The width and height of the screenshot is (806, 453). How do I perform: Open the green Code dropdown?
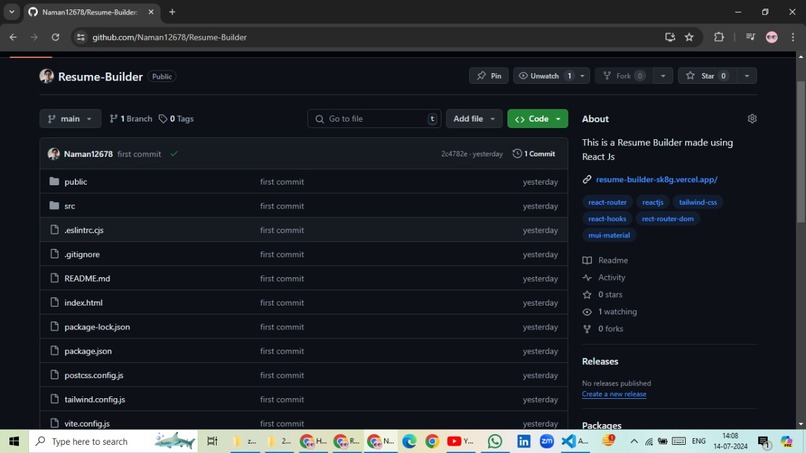pyautogui.click(x=538, y=119)
